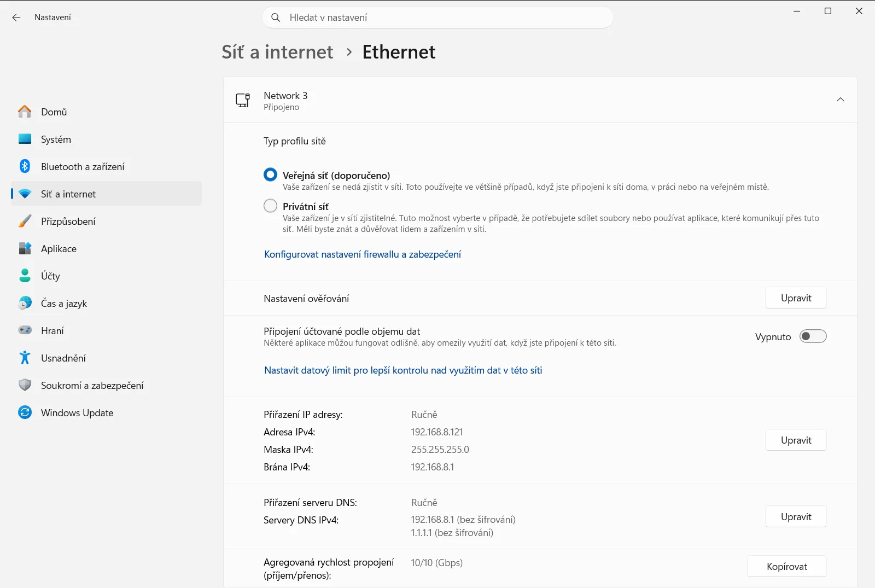The image size is (875, 588).
Task: Toggle the metered connection switch
Action: [x=813, y=336]
